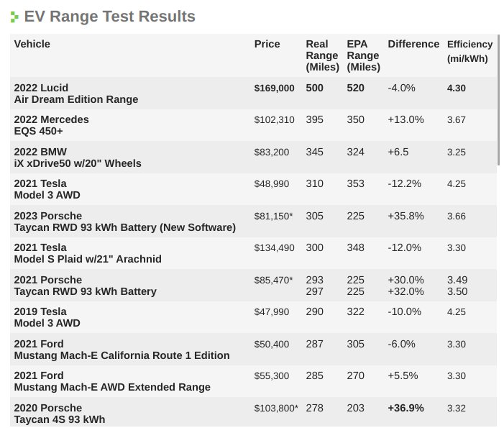Click the EPA Range (Miles) header
Screen dimensions: 504x428
363,55
